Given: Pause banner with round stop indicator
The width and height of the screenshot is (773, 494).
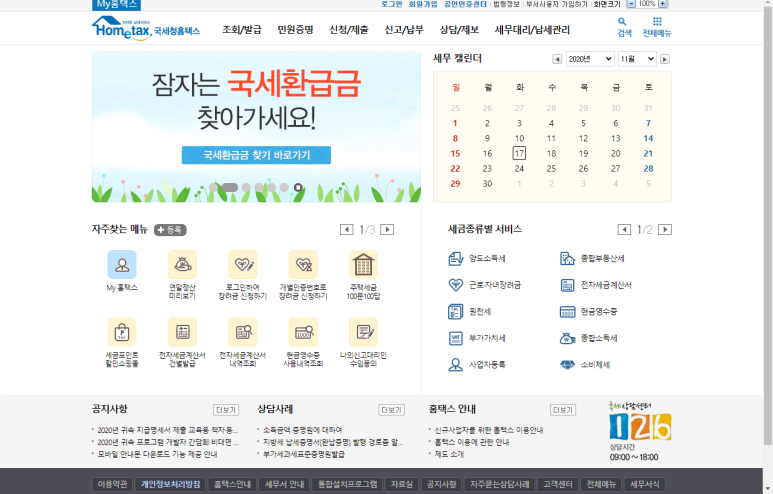Looking at the screenshot, I should click(x=298, y=187).
